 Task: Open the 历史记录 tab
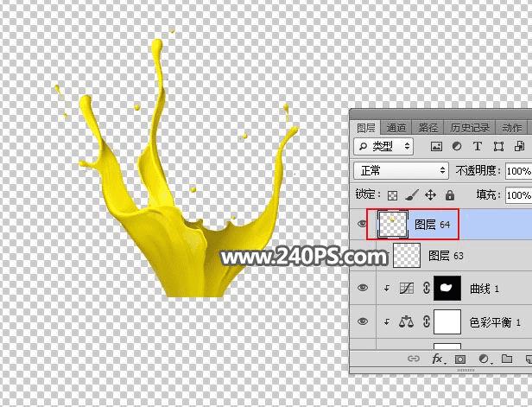[470, 128]
